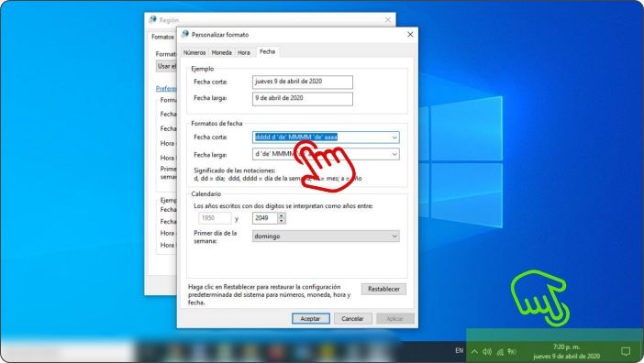
Task: Click the 2049 year input field
Action: [265, 218]
